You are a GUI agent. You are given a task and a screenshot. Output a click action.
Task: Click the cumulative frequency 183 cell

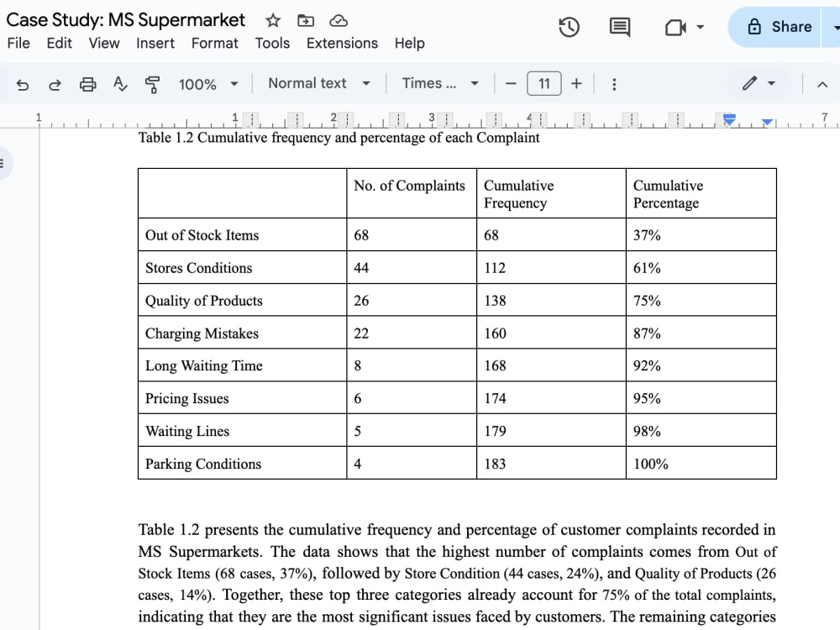pos(551,464)
